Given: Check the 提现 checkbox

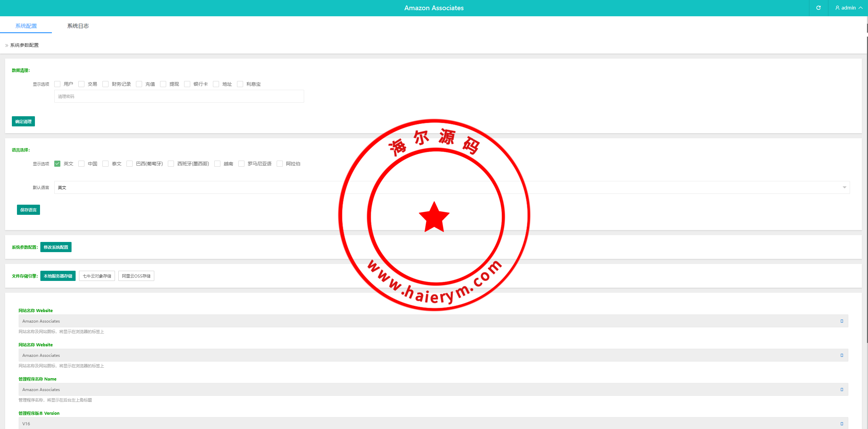Looking at the screenshot, I should click(163, 84).
